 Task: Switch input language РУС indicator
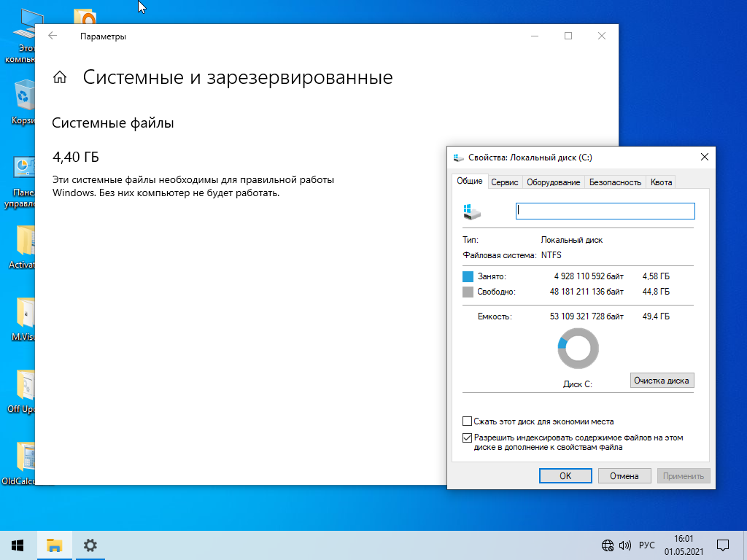pos(646,545)
